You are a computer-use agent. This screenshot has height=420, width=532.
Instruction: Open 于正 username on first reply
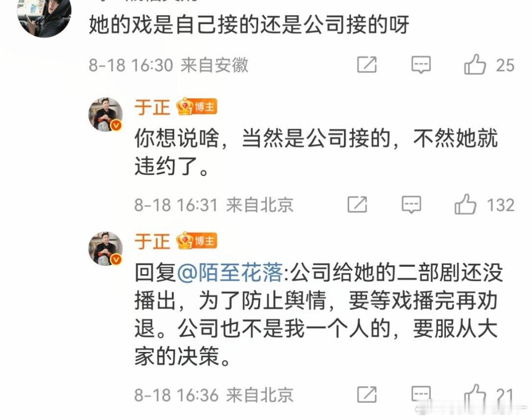coord(152,107)
